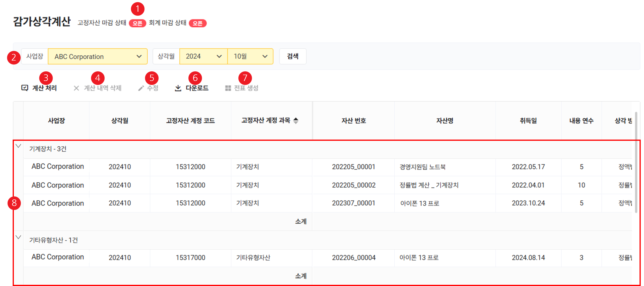Collapse the 기타유형자산 - 1건 group
Image resolution: width=644 pixels, height=286 pixels.
(x=18, y=237)
